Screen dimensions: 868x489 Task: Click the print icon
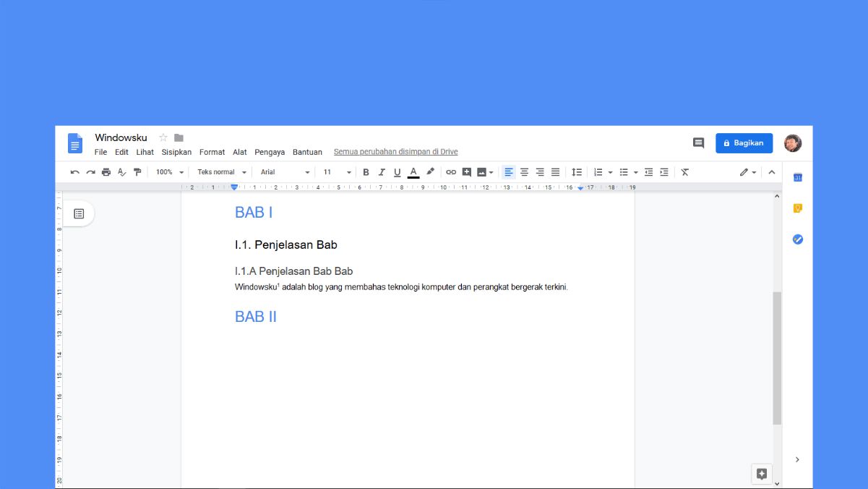coord(106,171)
